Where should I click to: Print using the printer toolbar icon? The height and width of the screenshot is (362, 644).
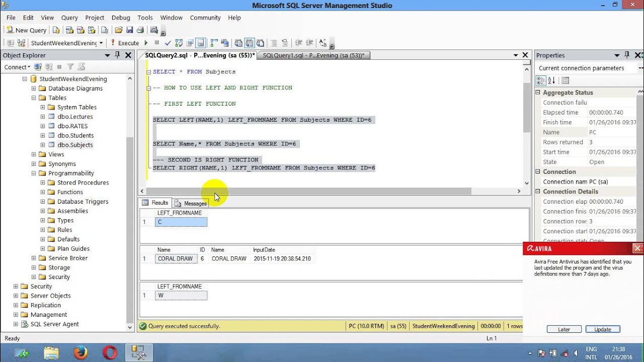click(x=140, y=30)
